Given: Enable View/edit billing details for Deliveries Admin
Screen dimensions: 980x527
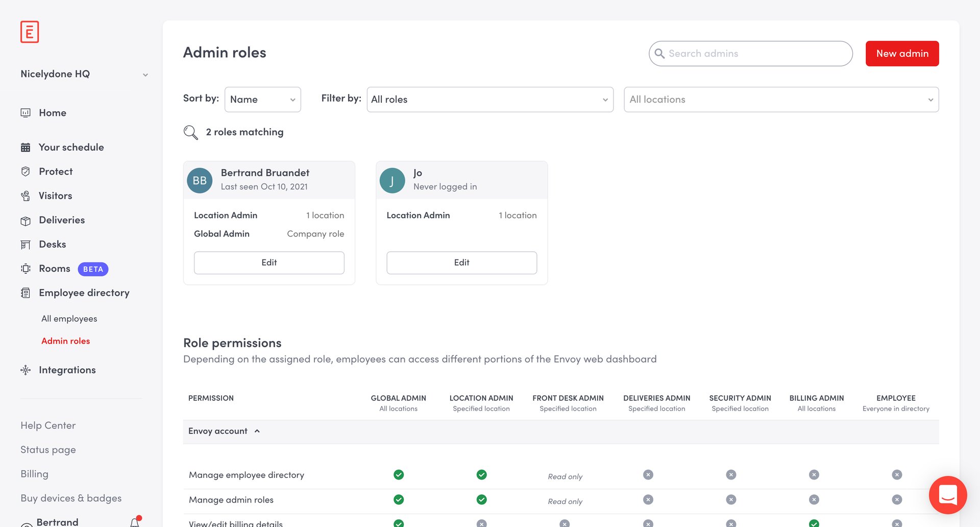Looking at the screenshot, I should 648,523.
